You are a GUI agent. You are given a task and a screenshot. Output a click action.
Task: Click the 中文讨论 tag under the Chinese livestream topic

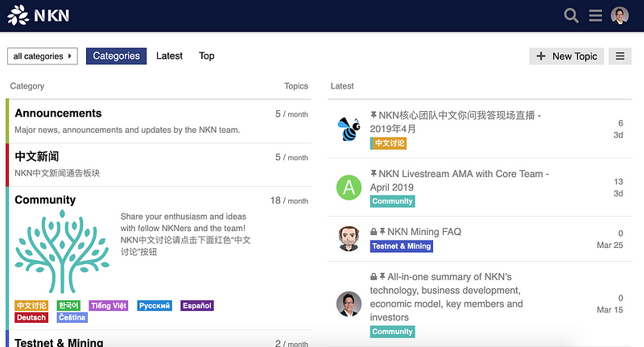[x=389, y=143]
